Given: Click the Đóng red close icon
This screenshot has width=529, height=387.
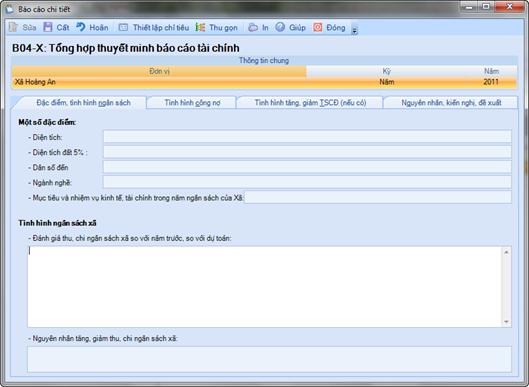Looking at the screenshot, I should [x=318, y=27].
